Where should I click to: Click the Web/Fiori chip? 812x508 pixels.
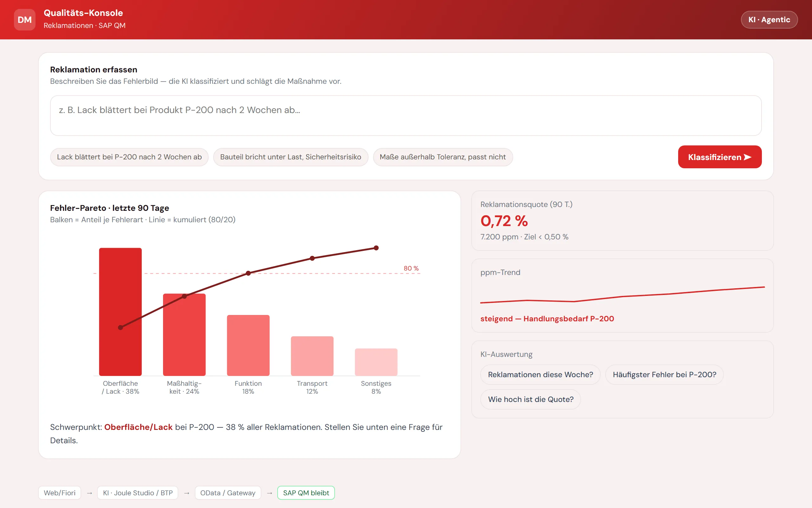click(x=60, y=493)
